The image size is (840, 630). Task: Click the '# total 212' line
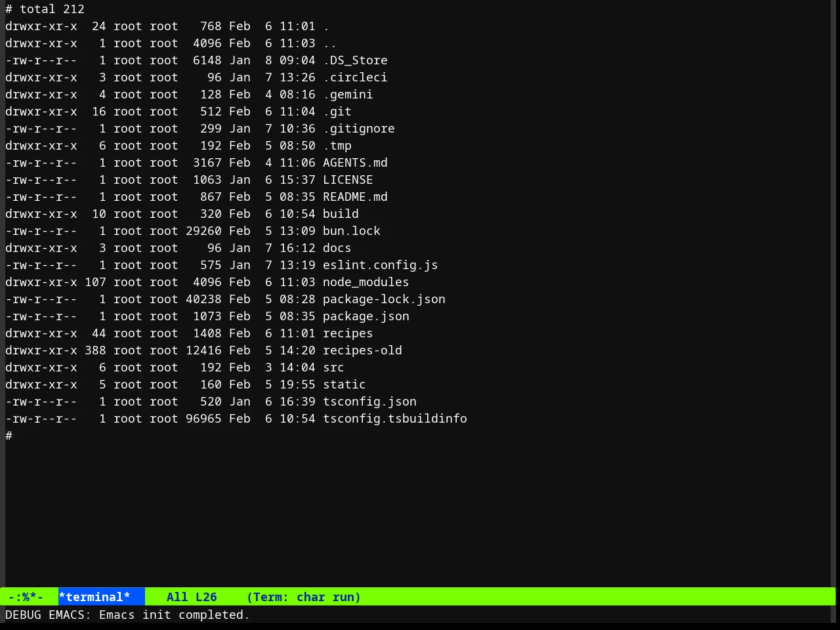(x=45, y=9)
